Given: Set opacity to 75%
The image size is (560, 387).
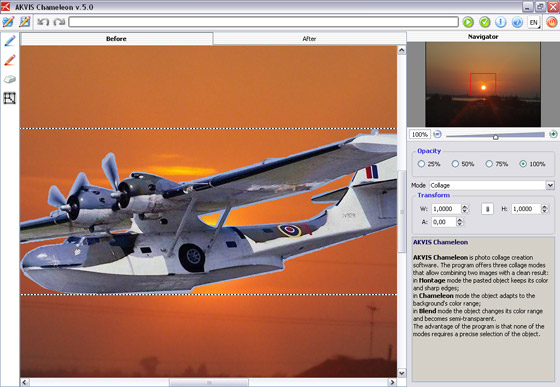Looking at the screenshot, I should tap(489, 164).
